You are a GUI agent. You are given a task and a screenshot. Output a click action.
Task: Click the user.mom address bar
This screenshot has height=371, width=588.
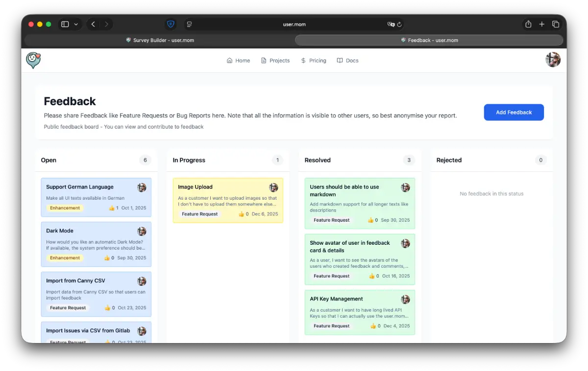point(294,24)
